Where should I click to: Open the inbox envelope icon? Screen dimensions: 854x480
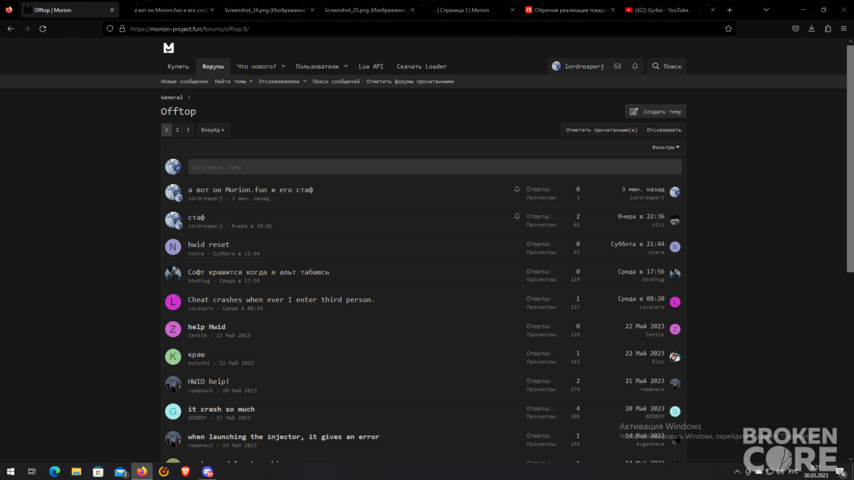coord(617,66)
